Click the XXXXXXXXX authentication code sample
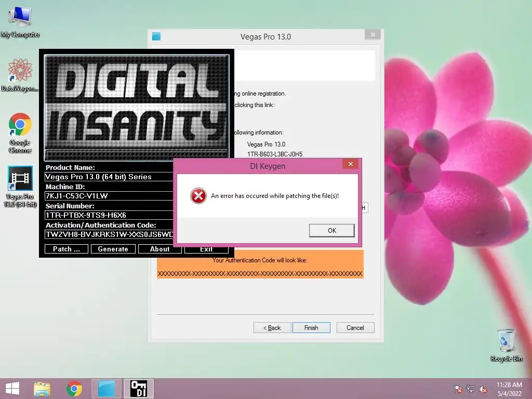532x399 pixels. pos(260,273)
